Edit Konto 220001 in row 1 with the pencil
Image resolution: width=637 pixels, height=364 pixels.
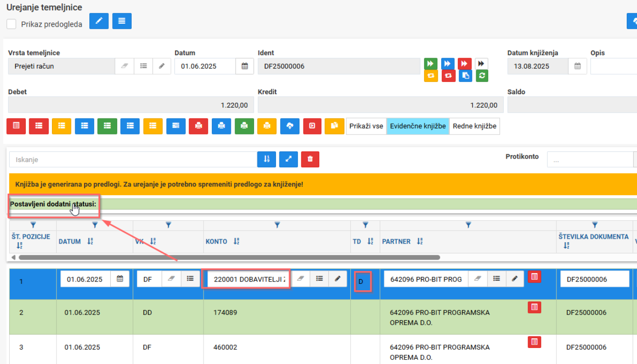pos(338,279)
